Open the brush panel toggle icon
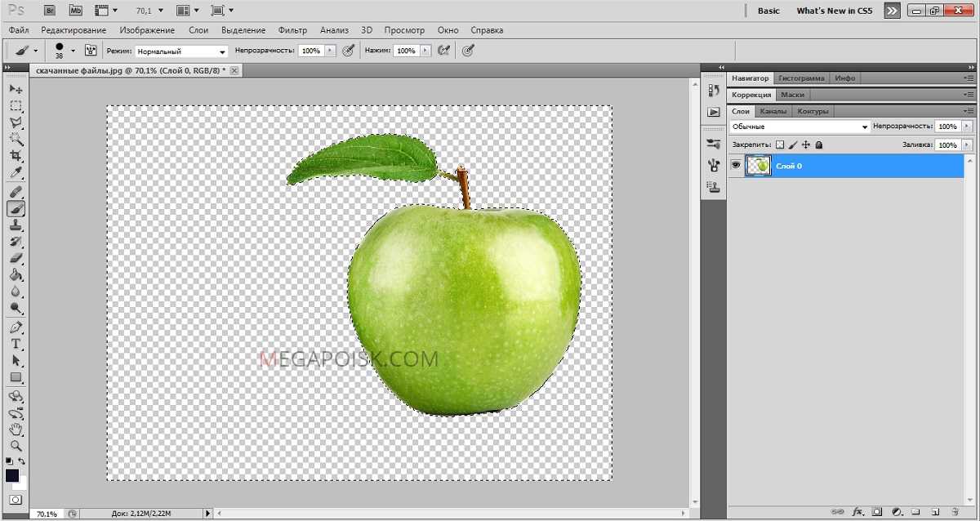 point(91,51)
